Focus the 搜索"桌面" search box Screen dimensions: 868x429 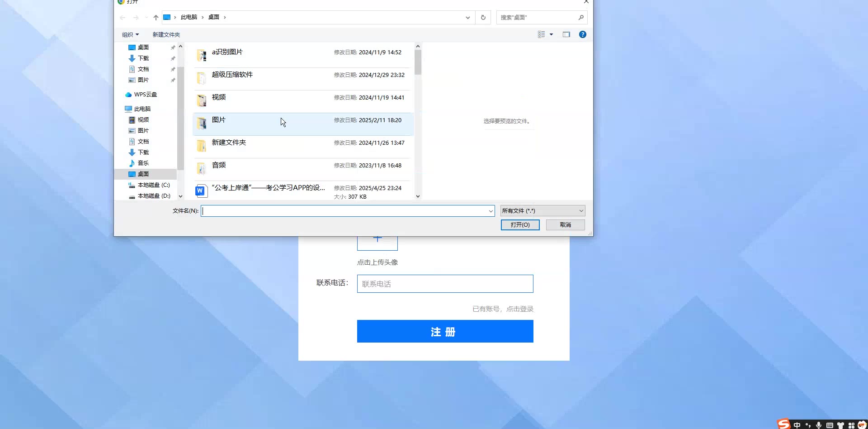coord(537,18)
